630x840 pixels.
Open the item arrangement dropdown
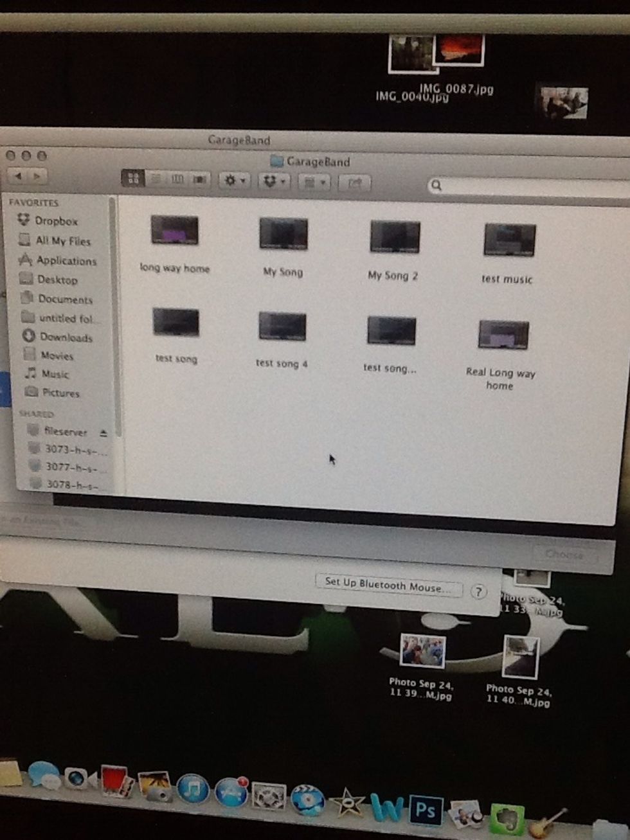click(314, 183)
